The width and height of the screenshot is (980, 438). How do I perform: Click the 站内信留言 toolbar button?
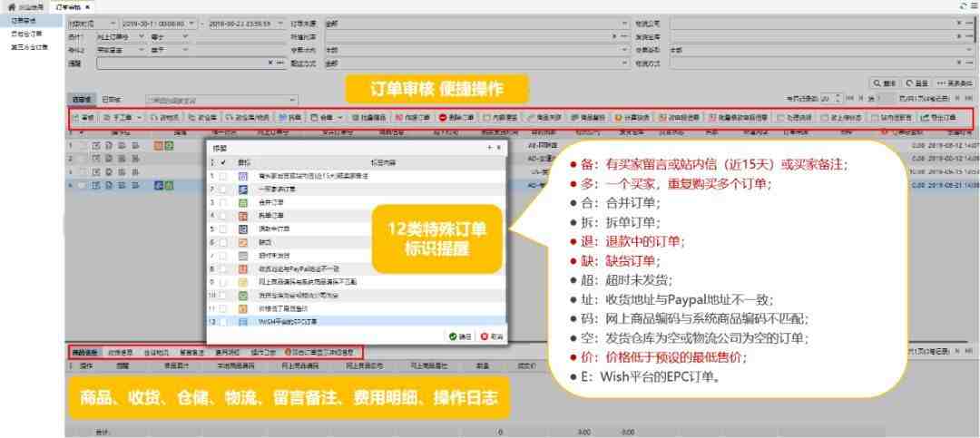click(x=892, y=117)
